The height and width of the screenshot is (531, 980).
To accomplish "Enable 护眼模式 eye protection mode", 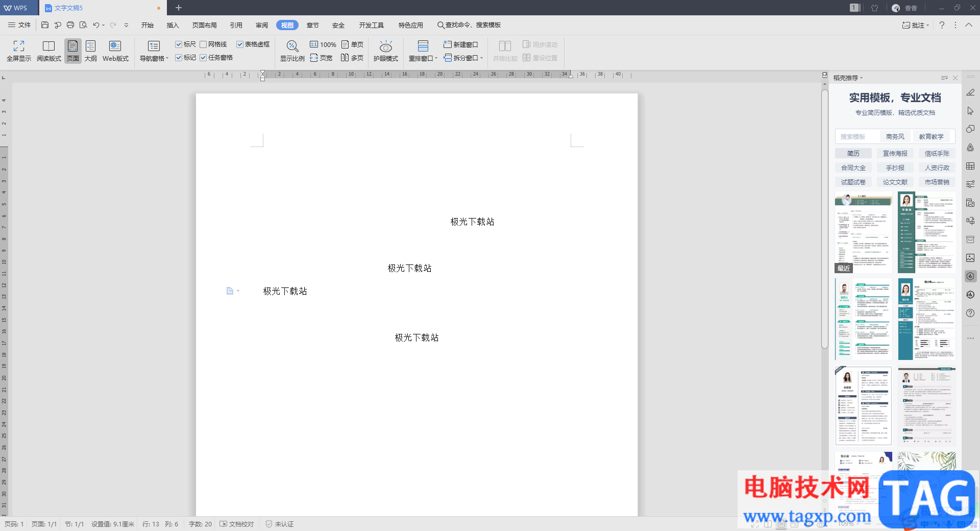I will click(385, 51).
